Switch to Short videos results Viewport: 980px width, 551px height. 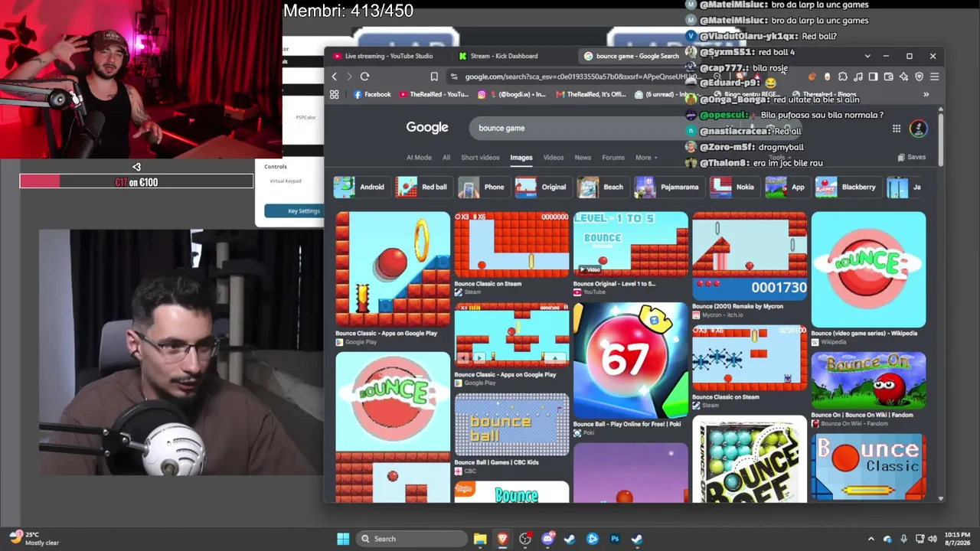480,158
